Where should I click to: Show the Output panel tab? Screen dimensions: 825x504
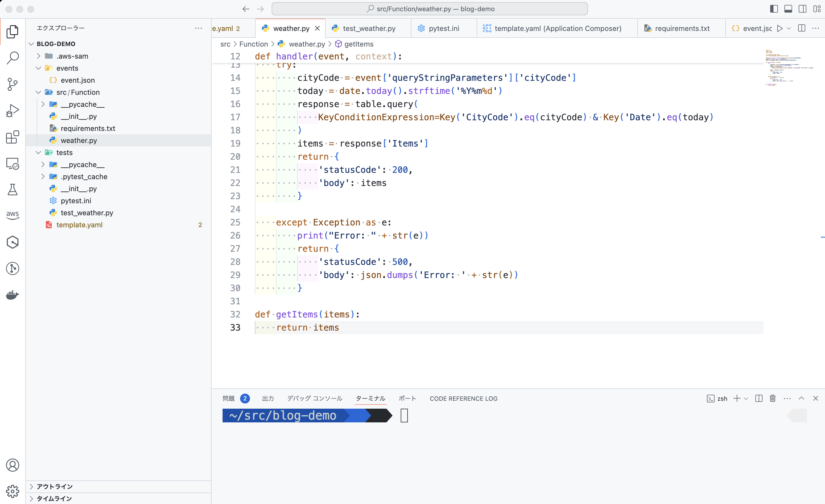click(268, 398)
